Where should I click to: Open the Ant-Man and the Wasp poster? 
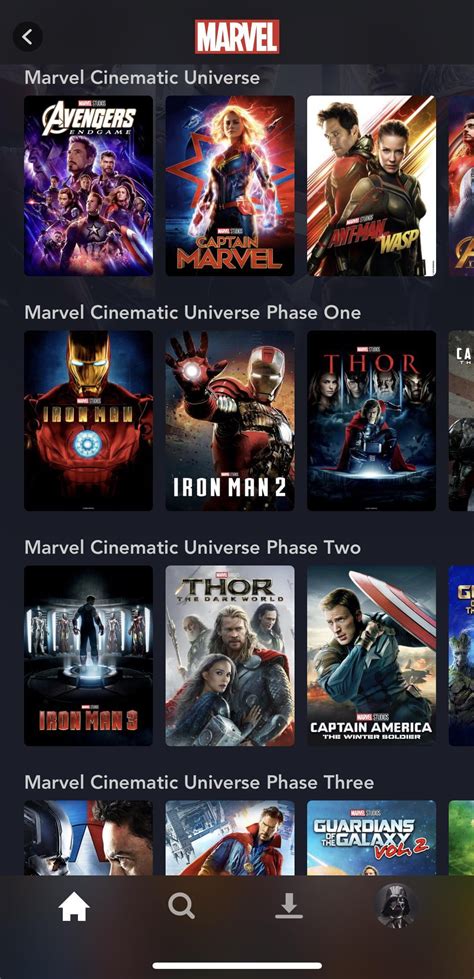pyautogui.click(x=372, y=185)
